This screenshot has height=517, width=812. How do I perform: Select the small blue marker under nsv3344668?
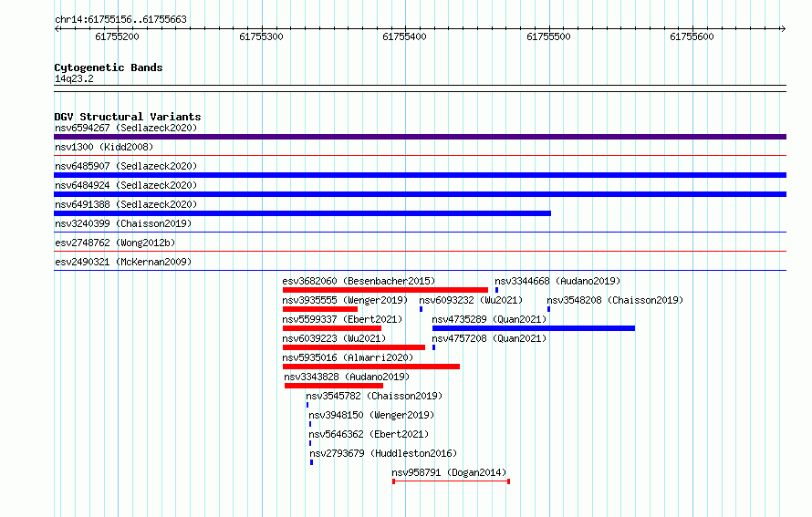496,290
